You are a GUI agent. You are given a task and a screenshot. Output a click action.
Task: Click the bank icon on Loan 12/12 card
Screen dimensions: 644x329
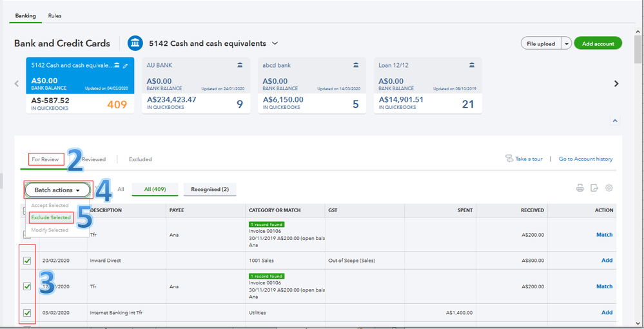pos(471,65)
